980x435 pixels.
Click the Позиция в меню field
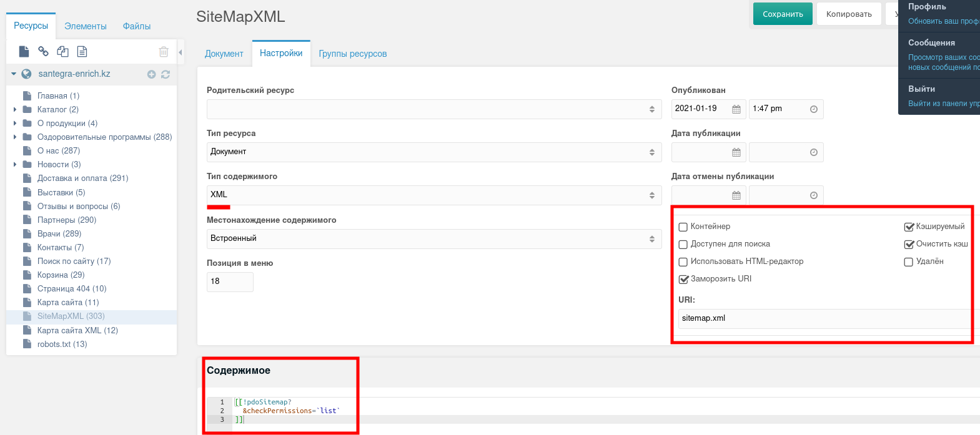click(x=230, y=281)
